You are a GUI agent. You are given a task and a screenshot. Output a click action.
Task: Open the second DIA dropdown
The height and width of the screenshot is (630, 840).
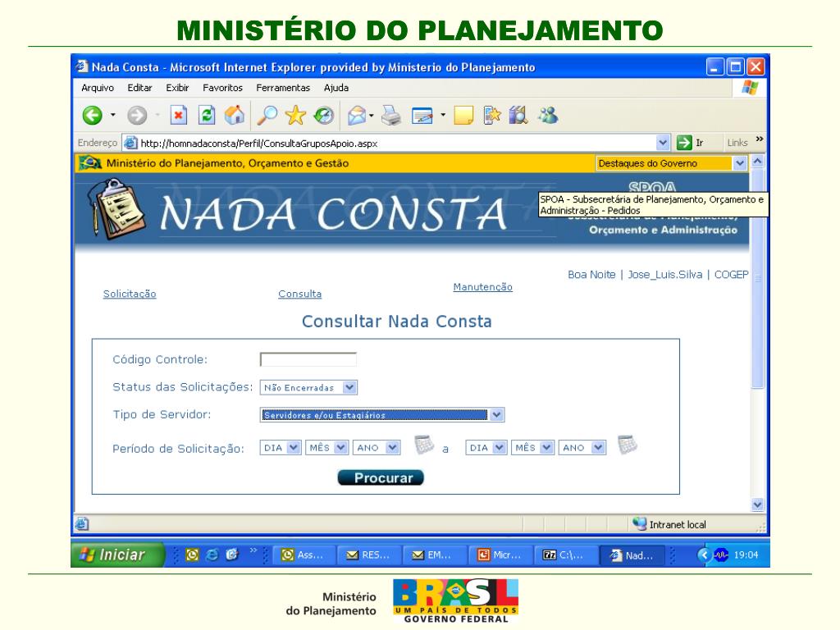point(500,447)
